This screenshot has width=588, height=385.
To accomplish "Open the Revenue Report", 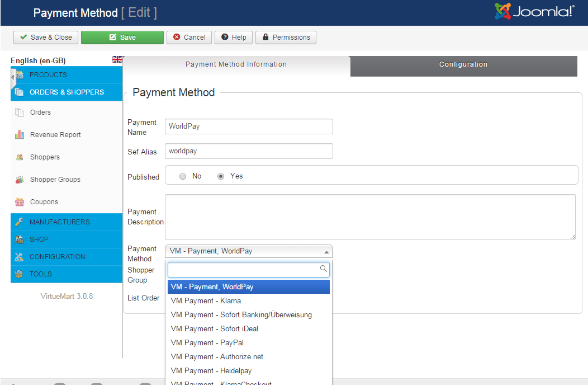I will [x=55, y=134].
